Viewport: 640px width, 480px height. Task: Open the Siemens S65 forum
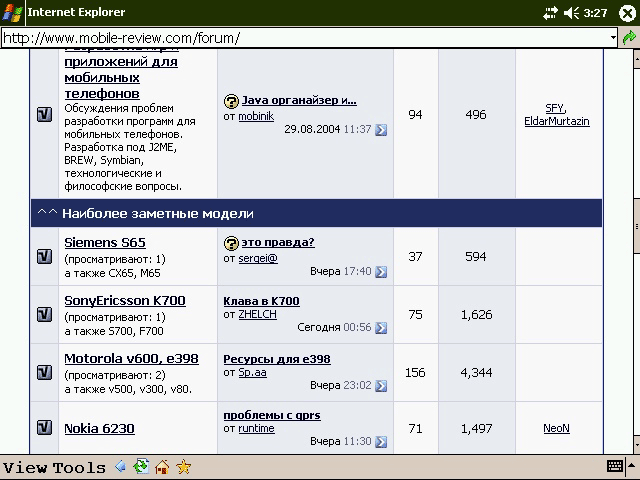[105, 242]
